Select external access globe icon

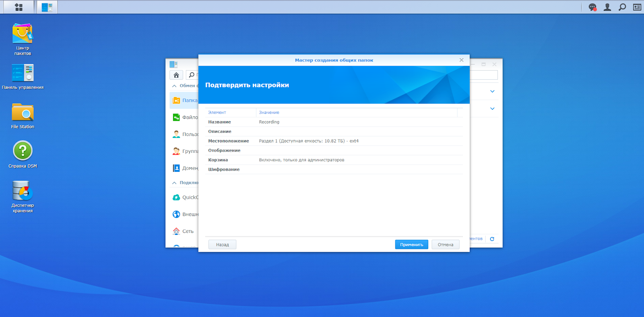176,214
